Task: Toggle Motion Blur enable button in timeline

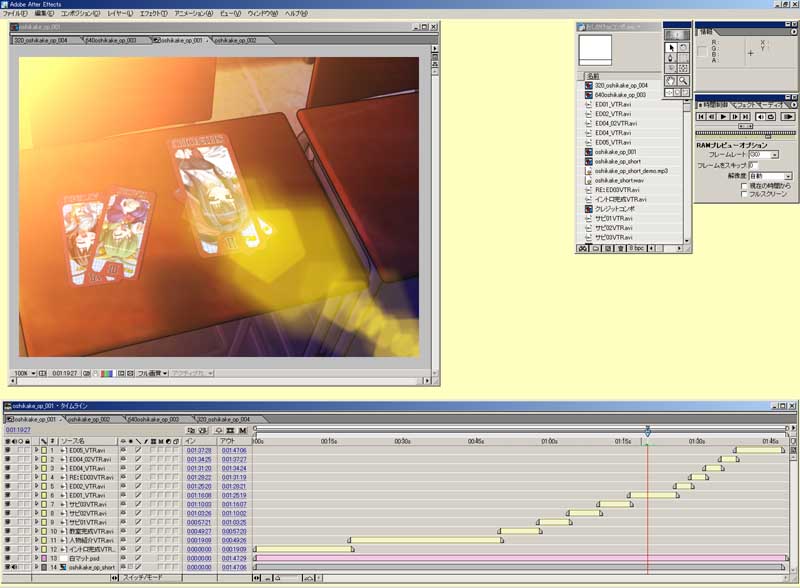Action: 242,431
